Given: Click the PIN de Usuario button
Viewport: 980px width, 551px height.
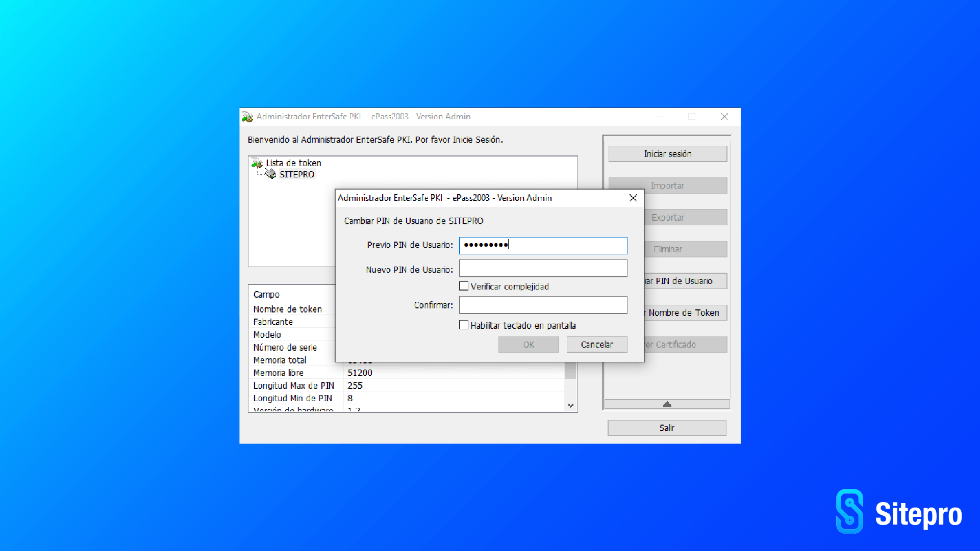Looking at the screenshot, I should click(x=686, y=281).
